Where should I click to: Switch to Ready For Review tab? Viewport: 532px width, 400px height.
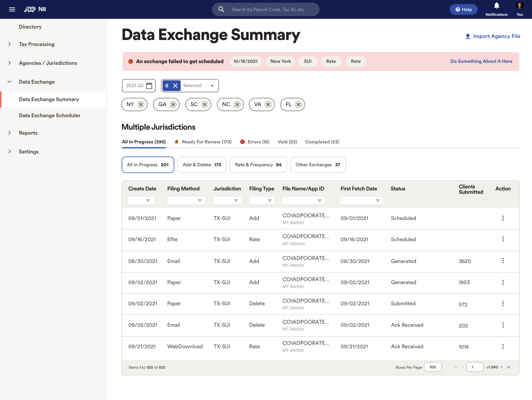pyautogui.click(x=206, y=142)
